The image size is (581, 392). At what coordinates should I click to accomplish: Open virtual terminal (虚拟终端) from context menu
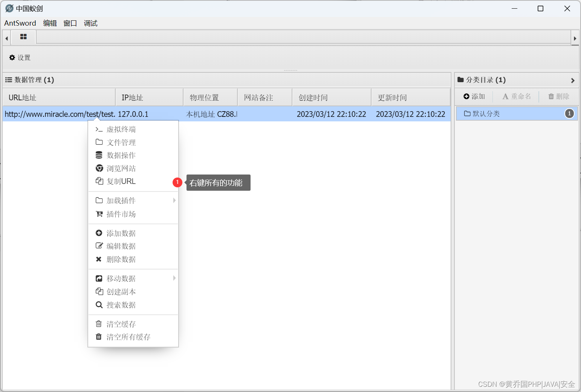click(x=133, y=129)
